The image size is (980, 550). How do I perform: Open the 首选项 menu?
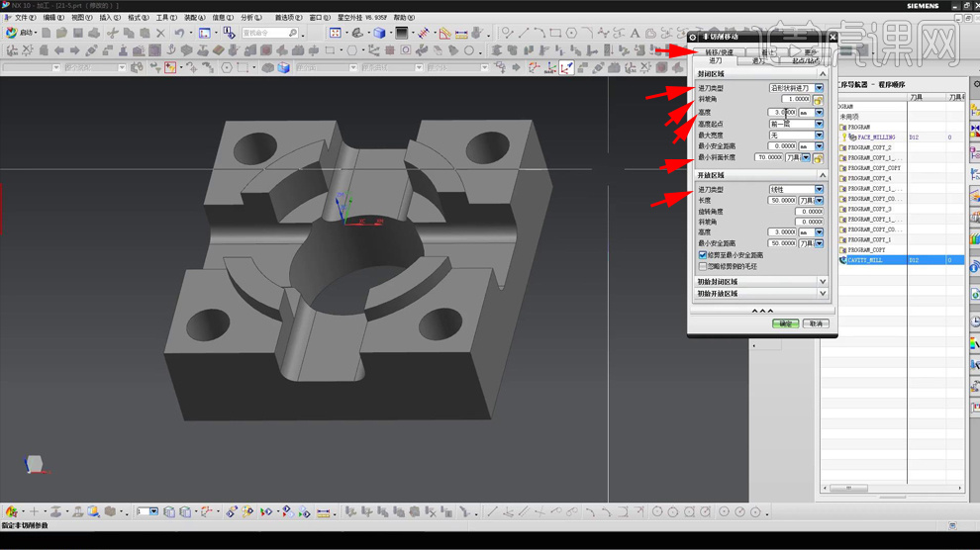pyautogui.click(x=288, y=18)
